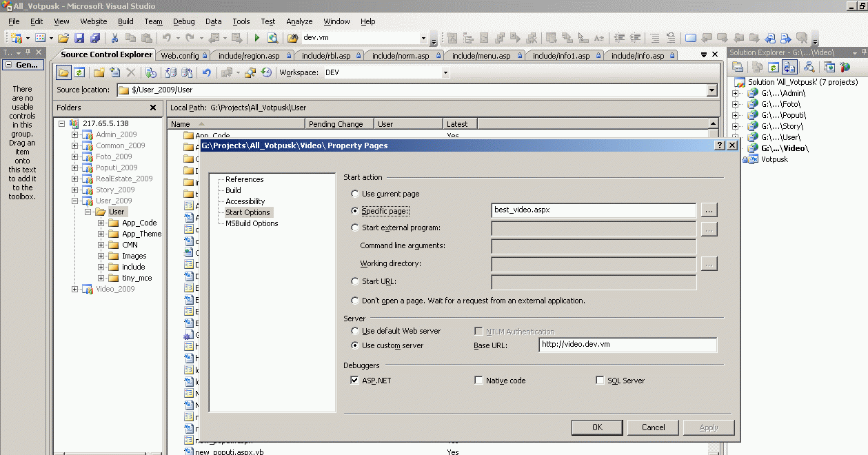Image resolution: width=868 pixels, height=455 pixels.
Task: Select Don't open a page radio option
Action: tap(355, 301)
